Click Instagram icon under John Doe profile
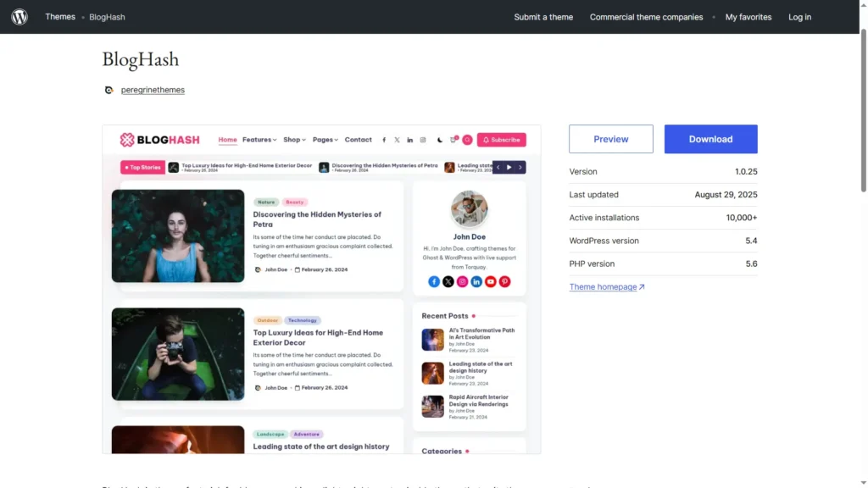This screenshot has height=488, width=868. (x=462, y=281)
